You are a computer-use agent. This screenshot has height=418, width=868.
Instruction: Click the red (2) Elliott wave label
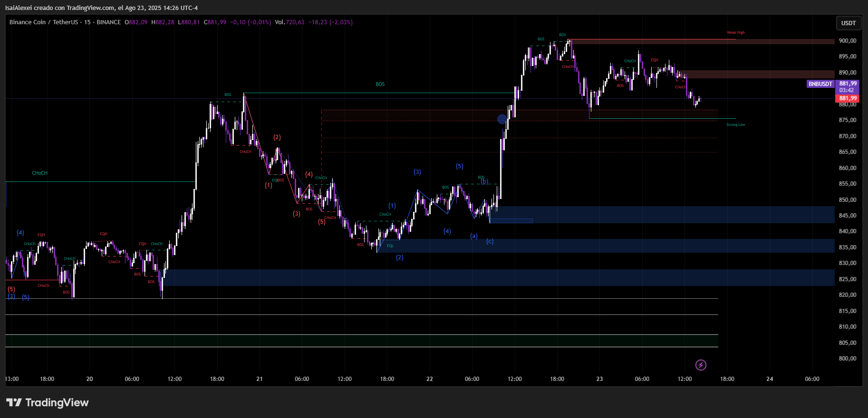277,137
